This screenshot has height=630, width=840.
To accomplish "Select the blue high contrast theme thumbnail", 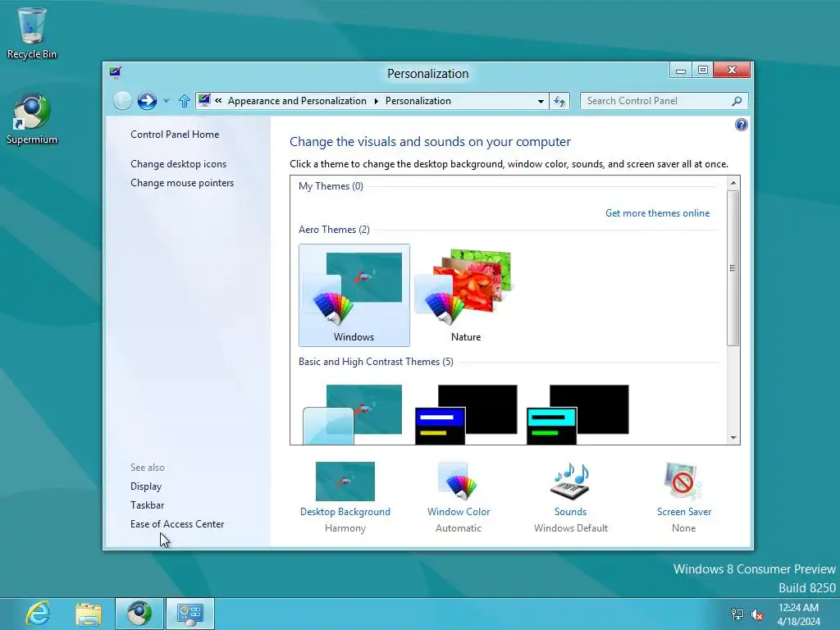I will 466,414.
